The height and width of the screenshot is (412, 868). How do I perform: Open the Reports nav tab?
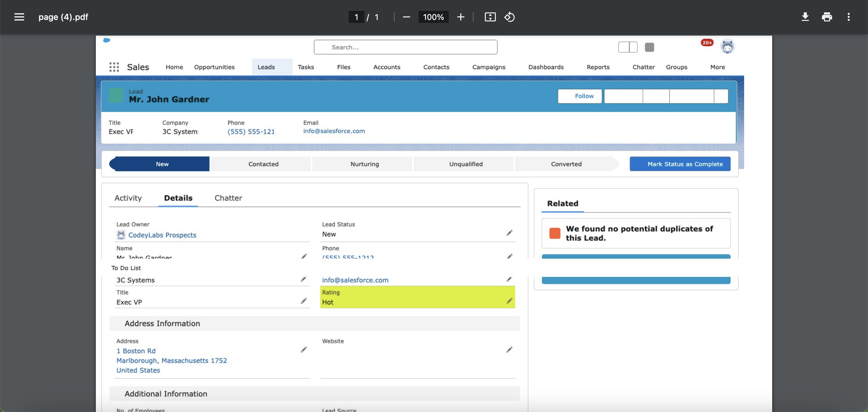[x=598, y=67]
